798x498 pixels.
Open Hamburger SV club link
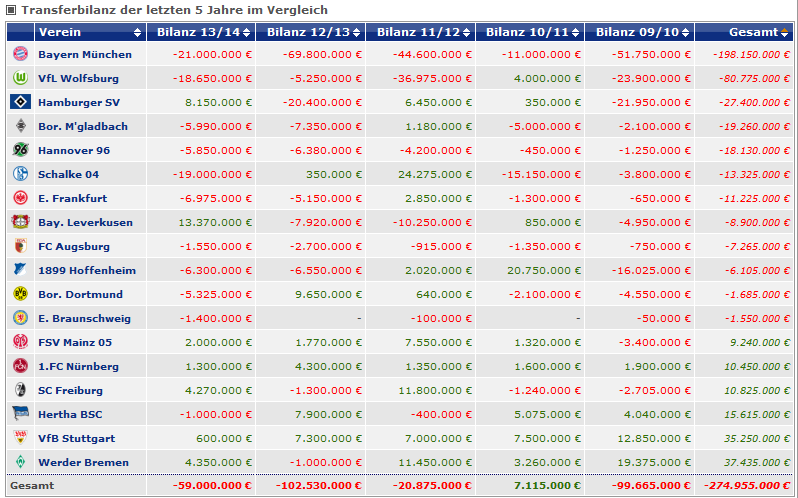tap(79, 102)
